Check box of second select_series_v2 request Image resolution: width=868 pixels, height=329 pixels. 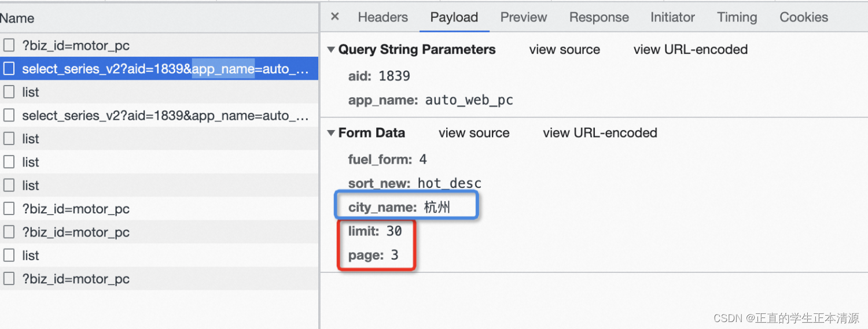(x=8, y=116)
